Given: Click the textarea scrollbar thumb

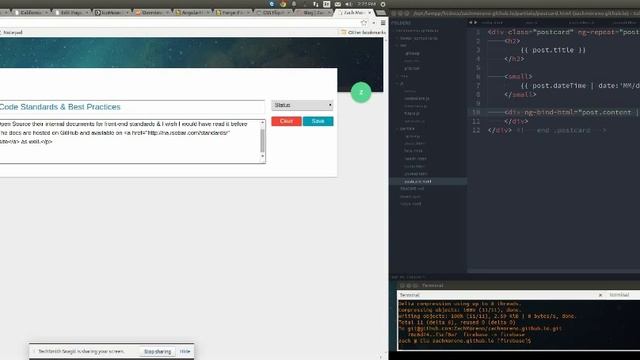Looking at the screenshot, I should click(x=262, y=140).
